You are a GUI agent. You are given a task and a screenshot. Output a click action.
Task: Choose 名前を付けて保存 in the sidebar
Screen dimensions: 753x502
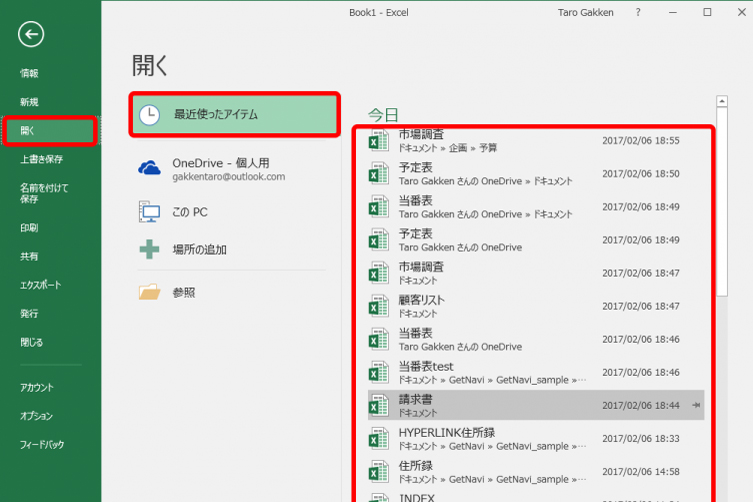(44, 193)
